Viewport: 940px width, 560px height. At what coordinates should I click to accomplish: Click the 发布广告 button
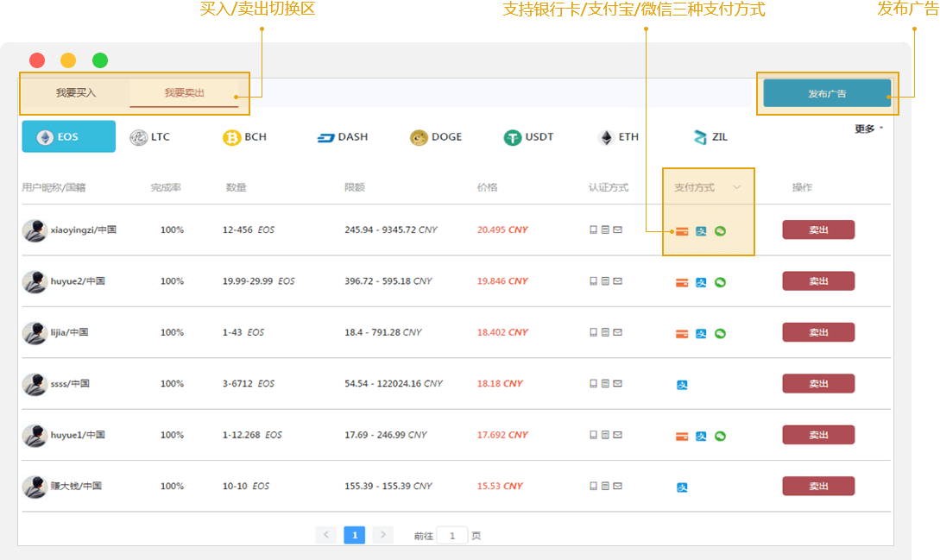[x=826, y=93]
